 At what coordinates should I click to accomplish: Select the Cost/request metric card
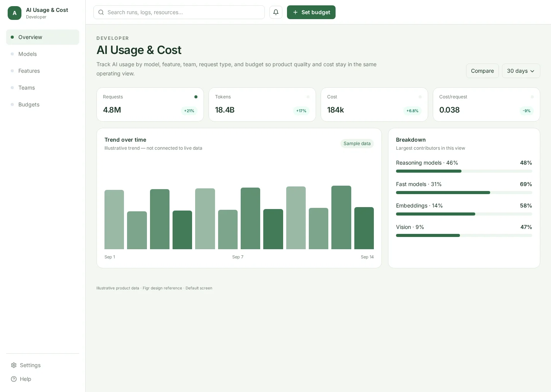pos(486,105)
